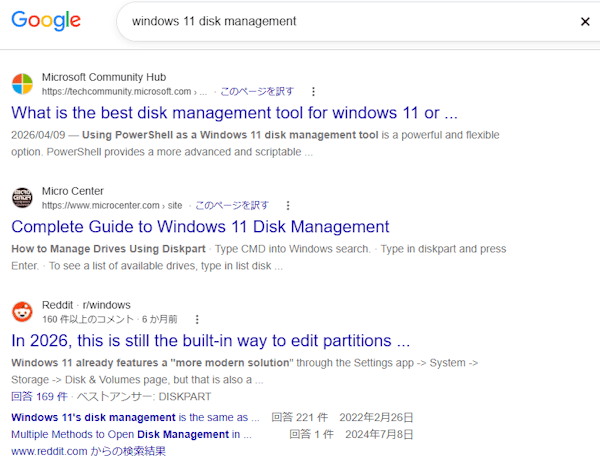Click the 'Microsoft Community Hub' site name

click(x=104, y=77)
